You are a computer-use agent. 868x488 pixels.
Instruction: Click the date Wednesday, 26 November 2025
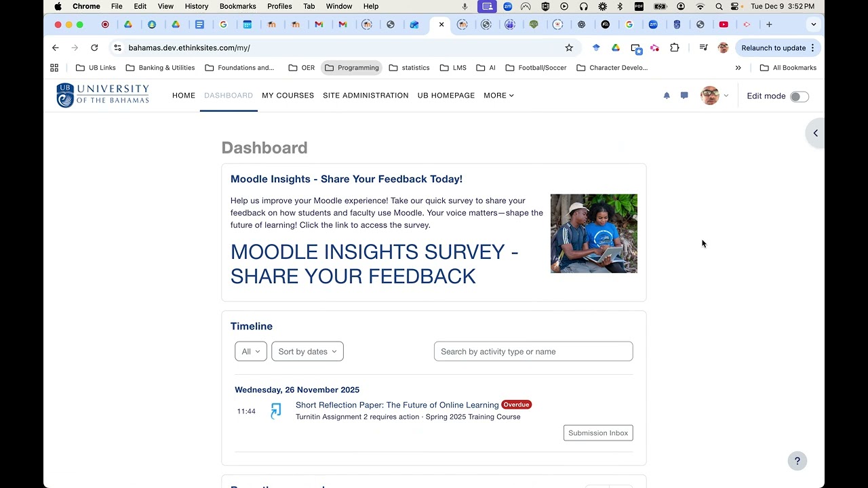coord(297,390)
